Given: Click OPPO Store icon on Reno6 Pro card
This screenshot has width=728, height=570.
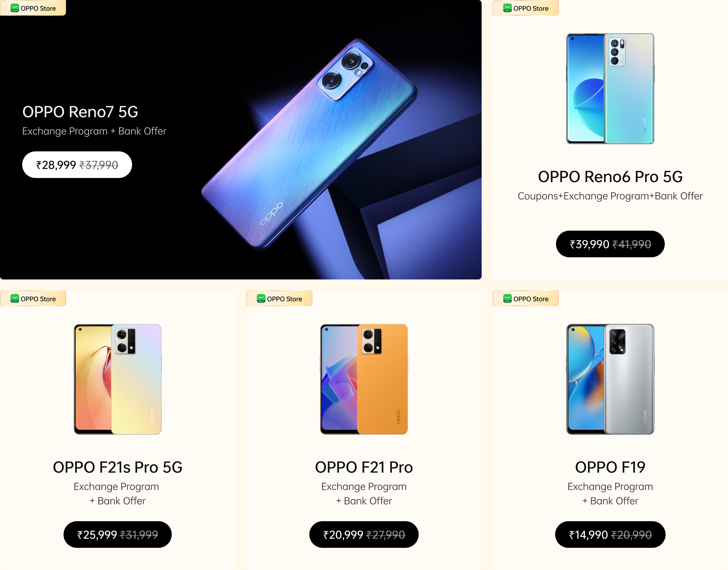Looking at the screenshot, I should [507, 8].
